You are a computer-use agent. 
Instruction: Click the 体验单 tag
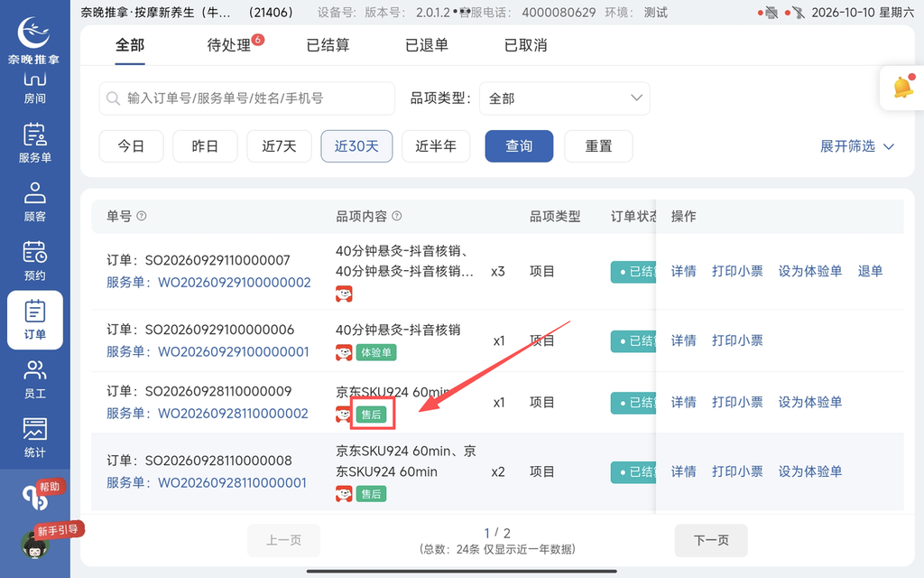pyautogui.click(x=376, y=352)
